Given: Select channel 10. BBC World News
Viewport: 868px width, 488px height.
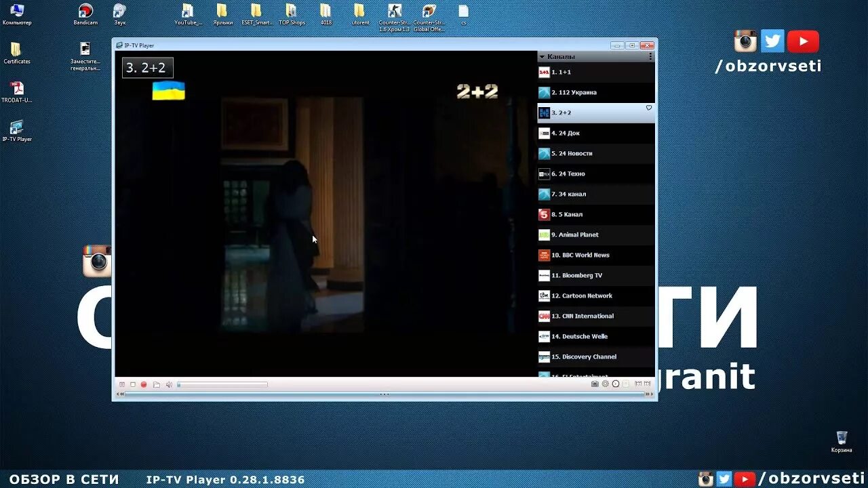Looking at the screenshot, I should point(596,255).
